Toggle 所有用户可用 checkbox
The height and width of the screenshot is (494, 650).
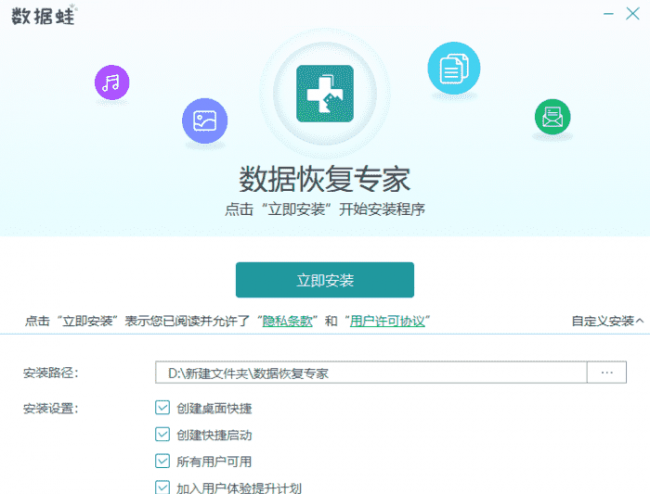point(162,461)
